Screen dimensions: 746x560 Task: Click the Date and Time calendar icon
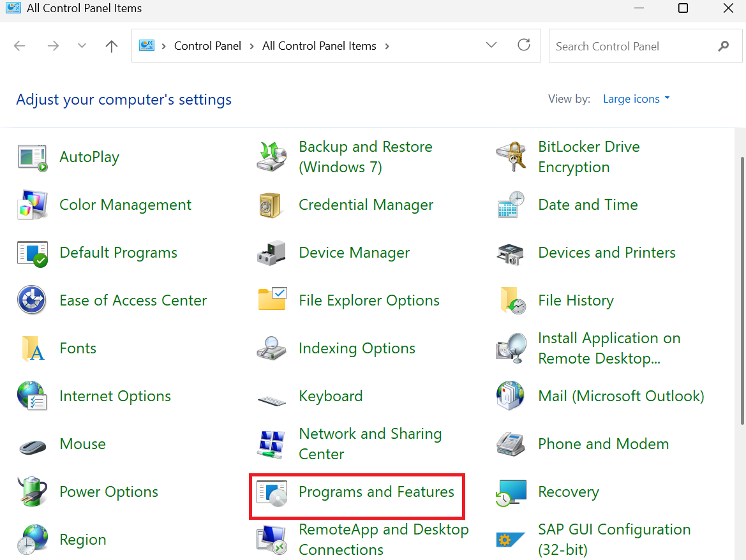[x=511, y=205]
